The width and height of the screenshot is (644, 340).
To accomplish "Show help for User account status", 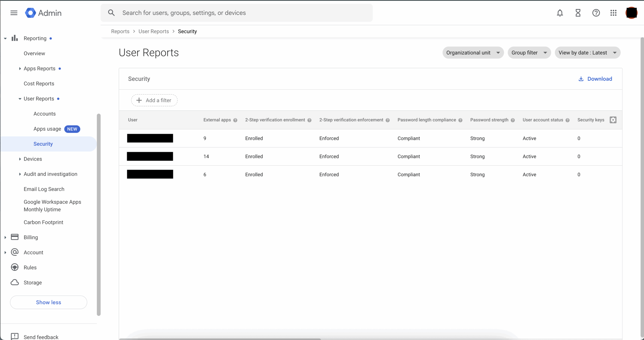I will 568,120.
